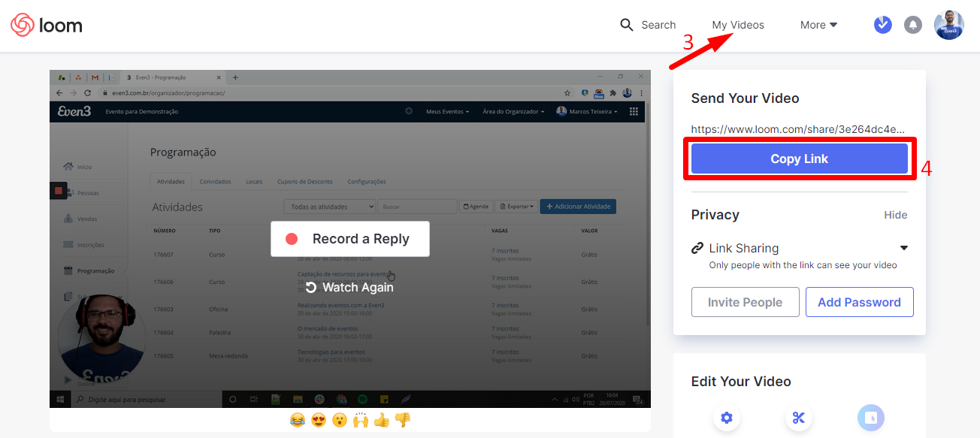Open the Link Sharing dropdown

pyautogui.click(x=800, y=248)
